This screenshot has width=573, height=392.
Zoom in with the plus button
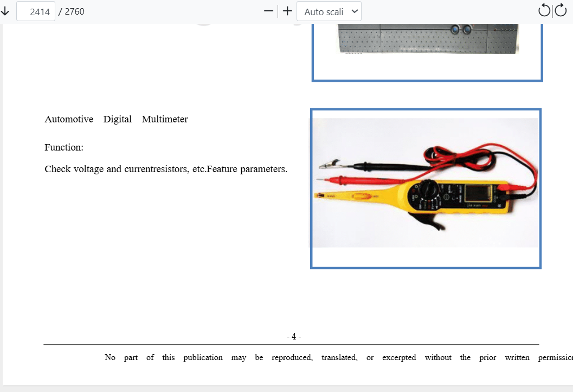[x=288, y=11]
